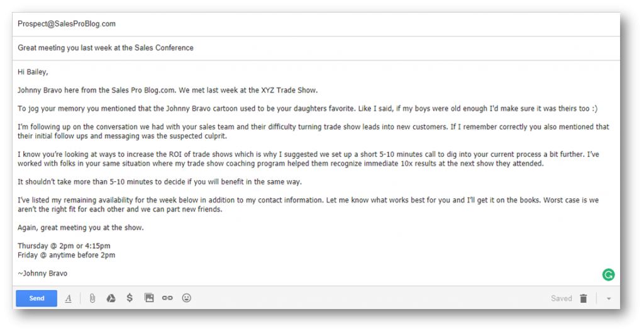Screen dimensions: 644x333
Task: Insert a photo using the image icon
Action: (x=149, y=298)
